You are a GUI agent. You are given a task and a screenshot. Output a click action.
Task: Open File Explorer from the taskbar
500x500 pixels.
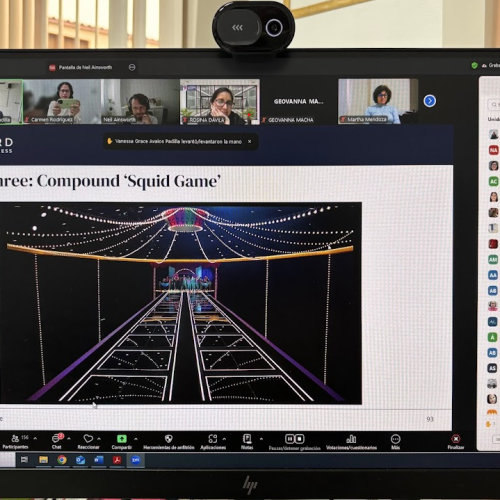(43, 460)
